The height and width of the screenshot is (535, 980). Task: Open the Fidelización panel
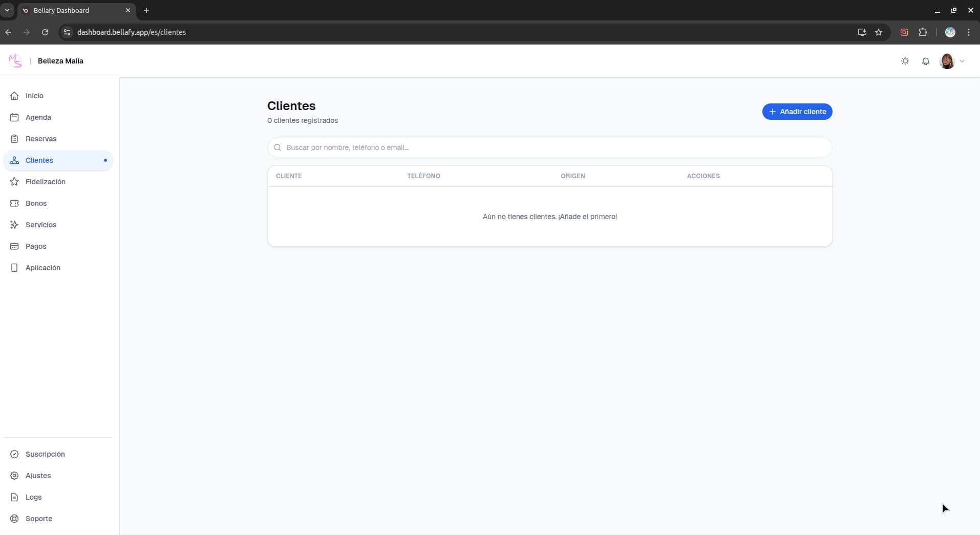46,182
